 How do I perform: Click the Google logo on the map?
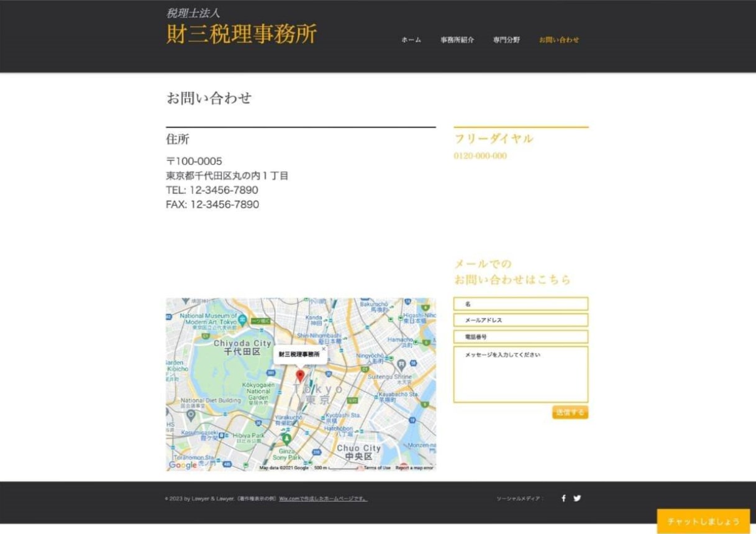pyautogui.click(x=183, y=465)
